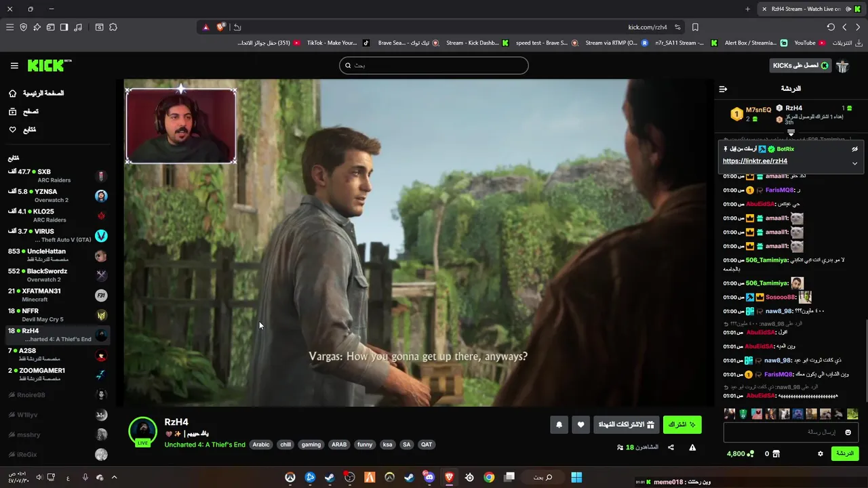868x488 pixels.
Task: Select the gaming tag
Action: pos(311,445)
